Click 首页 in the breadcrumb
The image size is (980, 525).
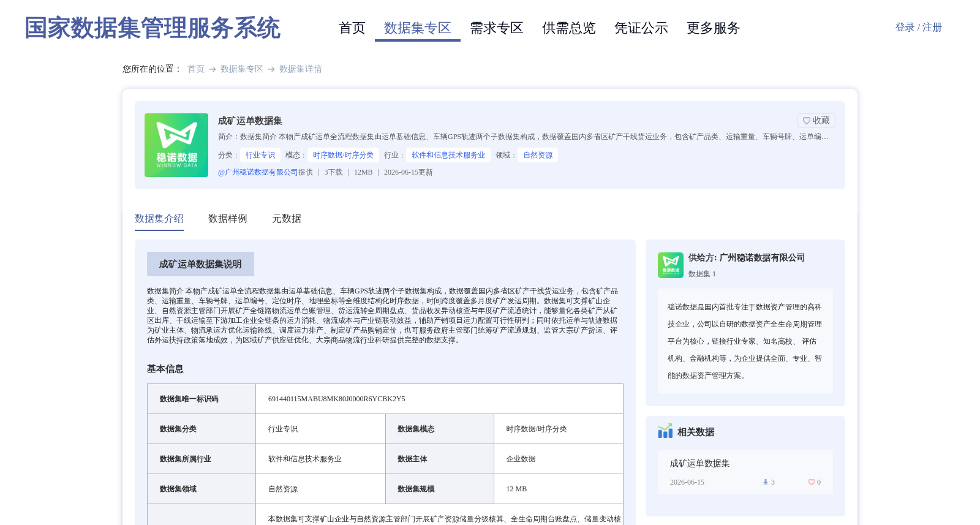[196, 69]
